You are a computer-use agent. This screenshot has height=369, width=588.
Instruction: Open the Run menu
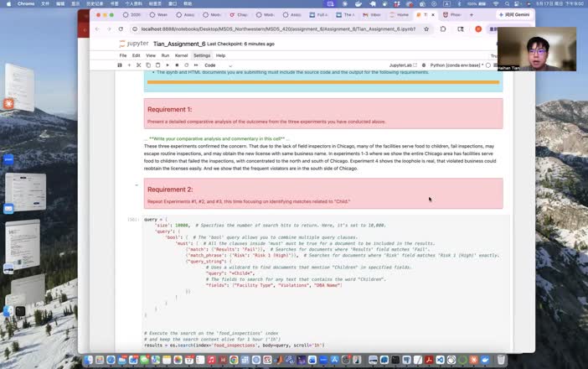pyautogui.click(x=165, y=55)
